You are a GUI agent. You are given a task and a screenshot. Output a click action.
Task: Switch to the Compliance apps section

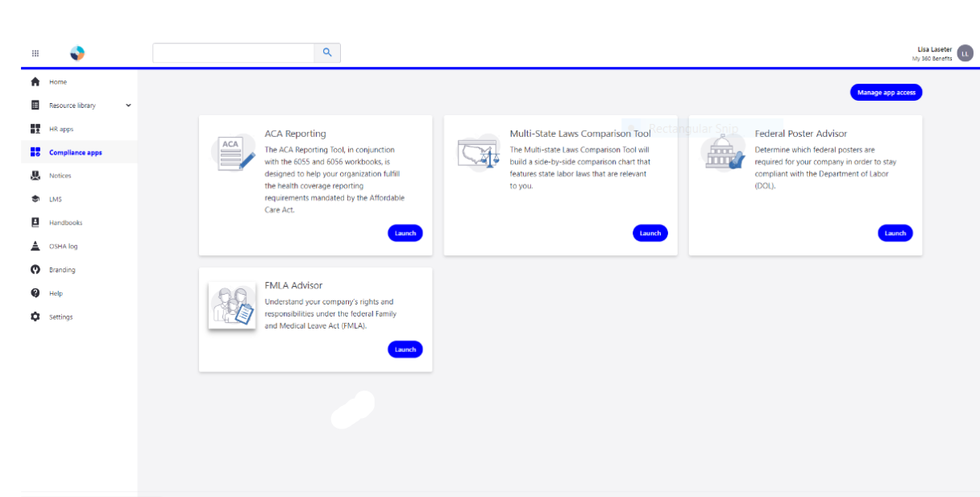pos(77,152)
